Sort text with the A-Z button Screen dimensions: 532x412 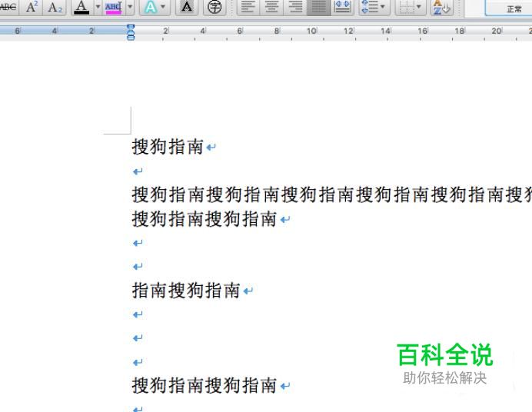[442, 7]
